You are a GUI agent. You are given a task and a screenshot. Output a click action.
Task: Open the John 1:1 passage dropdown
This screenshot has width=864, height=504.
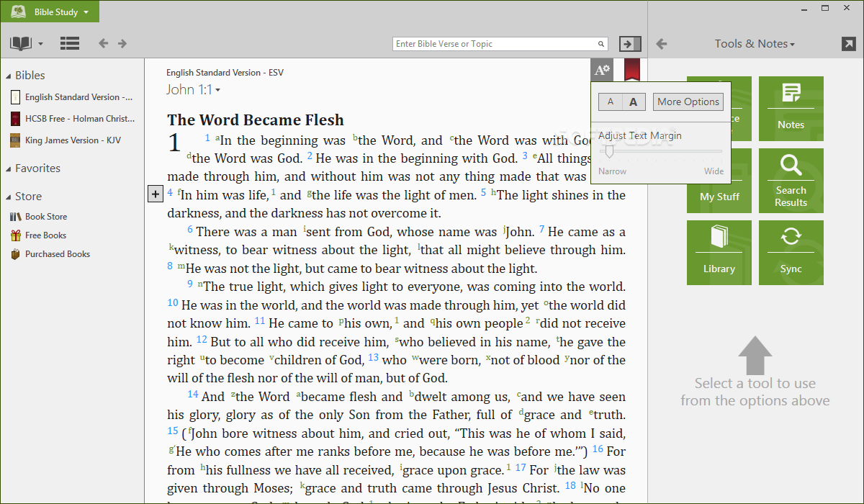point(193,90)
